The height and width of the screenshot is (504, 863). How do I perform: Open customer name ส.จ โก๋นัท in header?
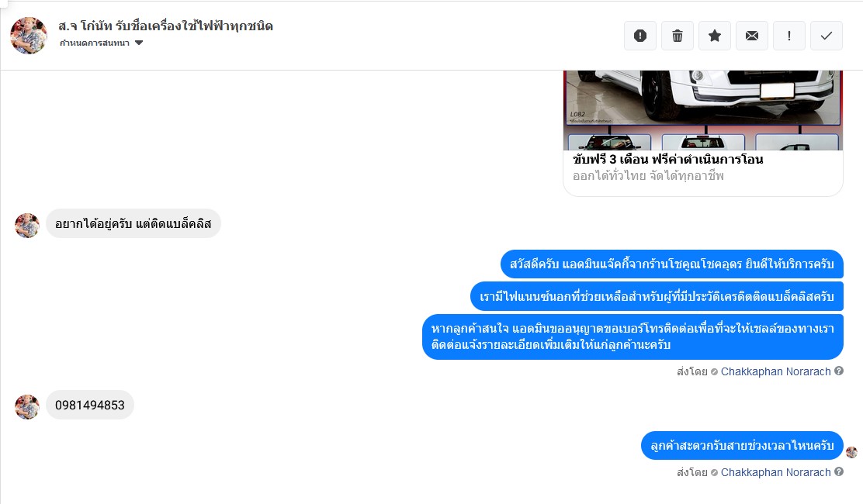(x=165, y=26)
